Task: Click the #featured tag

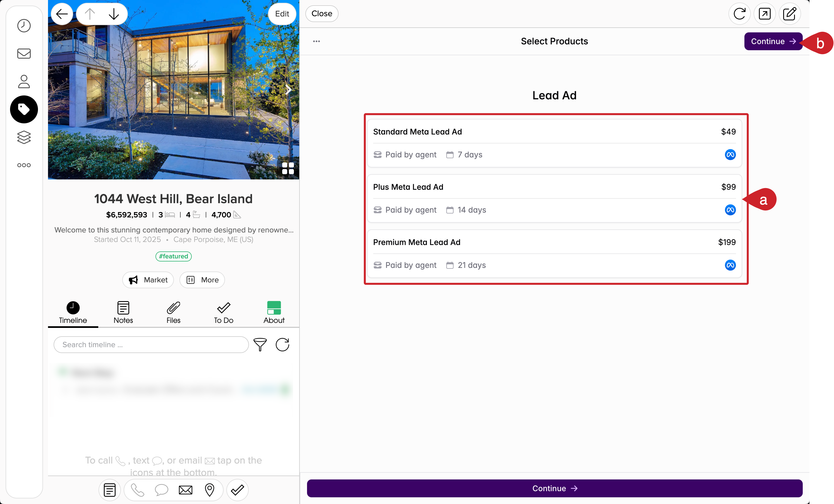Action: coord(173,256)
